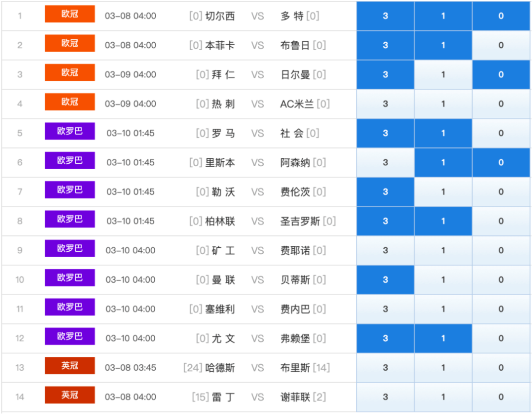Select option 3 for 雷丁 vs 谢菲联

385,397
